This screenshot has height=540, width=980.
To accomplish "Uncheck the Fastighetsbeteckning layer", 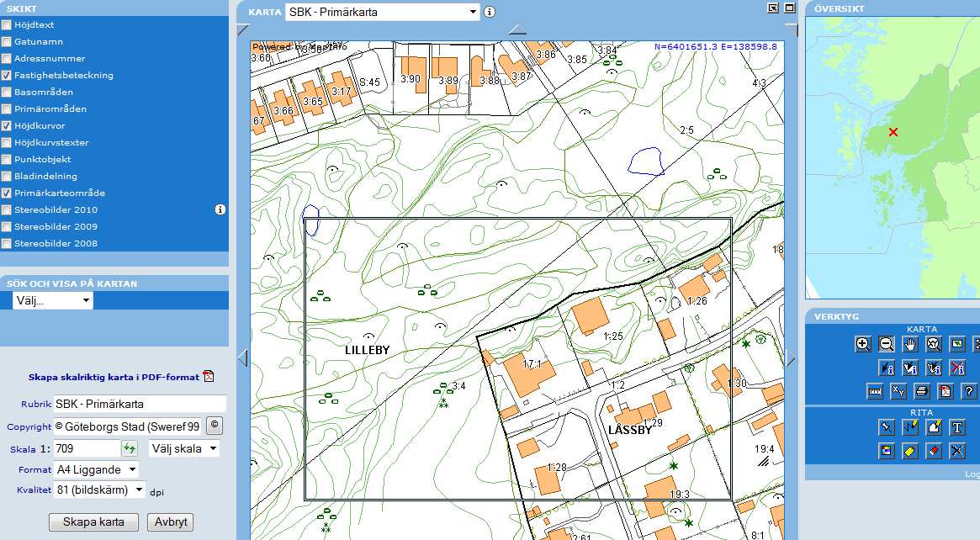I will click(6, 76).
